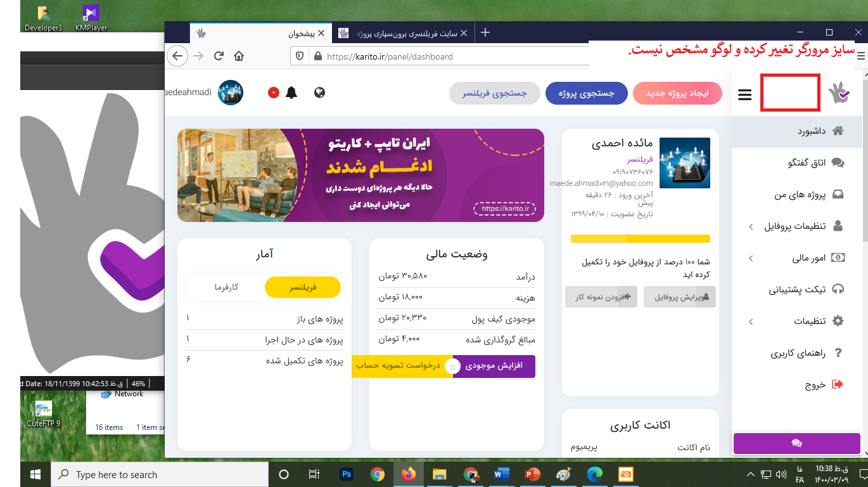Open a new browser tab
The height and width of the screenshot is (487, 868).
(x=485, y=33)
